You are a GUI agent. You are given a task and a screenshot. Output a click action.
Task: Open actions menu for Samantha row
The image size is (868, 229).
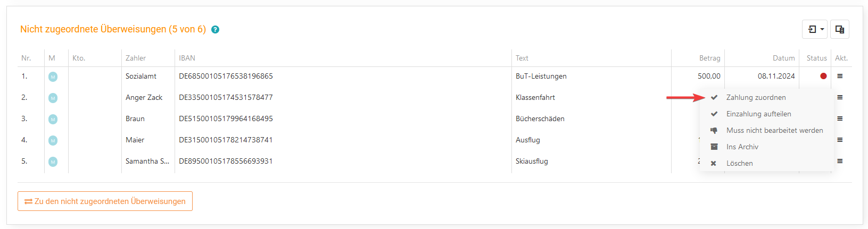840,161
